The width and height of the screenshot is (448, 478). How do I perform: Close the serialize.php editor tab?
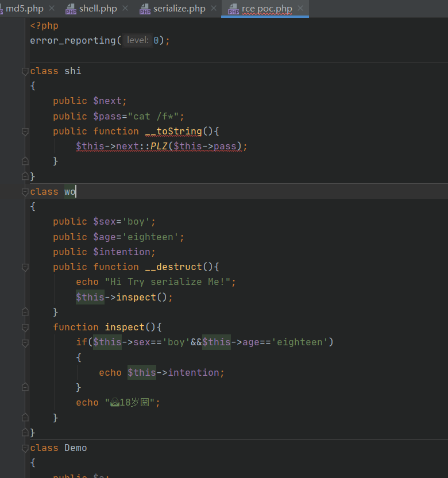point(214,9)
